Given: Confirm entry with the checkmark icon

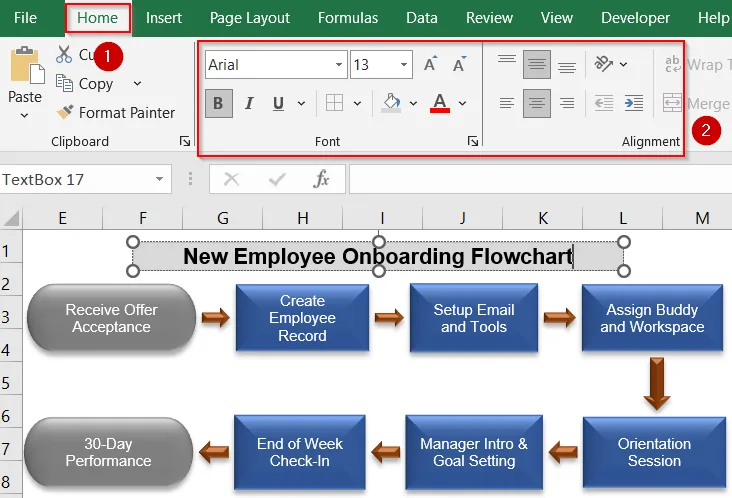Looking at the screenshot, I should pos(277,179).
